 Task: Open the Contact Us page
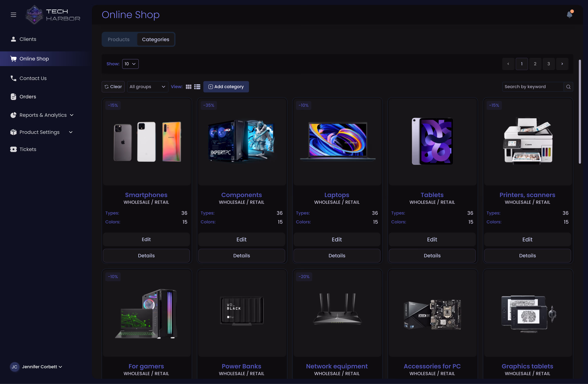tap(28, 78)
